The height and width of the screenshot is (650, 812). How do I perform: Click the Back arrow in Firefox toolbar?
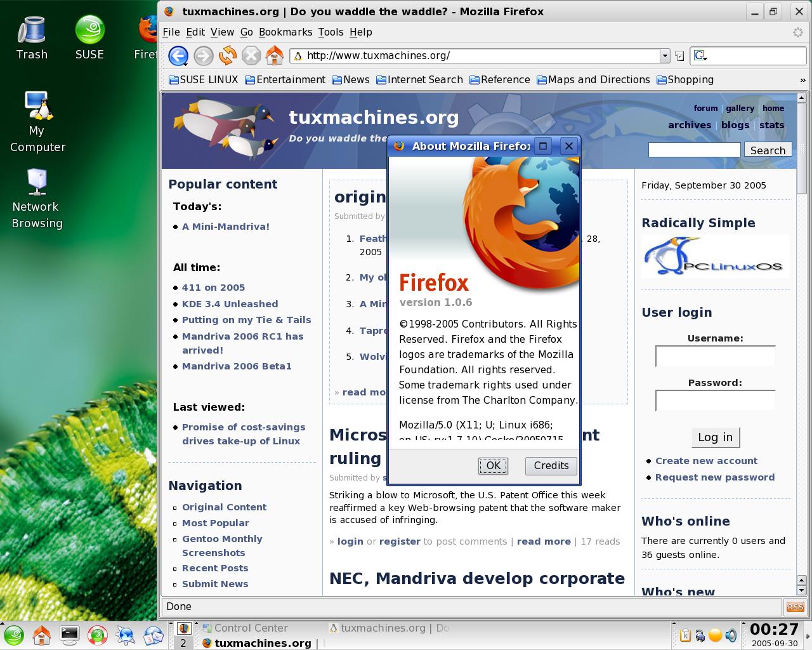coord(178,56)
